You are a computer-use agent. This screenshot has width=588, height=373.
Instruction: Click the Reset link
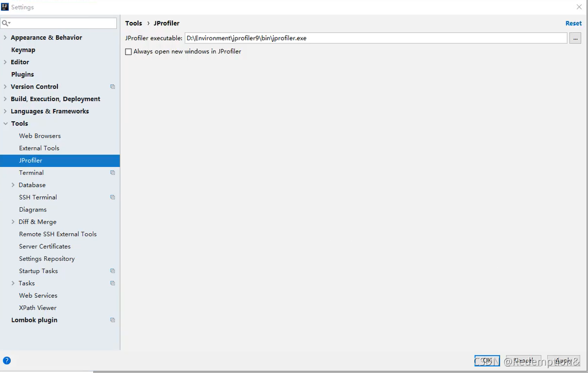[x=574, y=23]
